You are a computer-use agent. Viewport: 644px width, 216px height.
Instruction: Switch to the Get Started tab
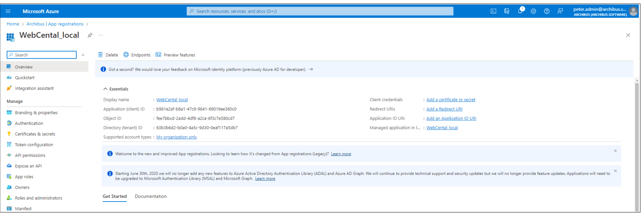(114, 196)
